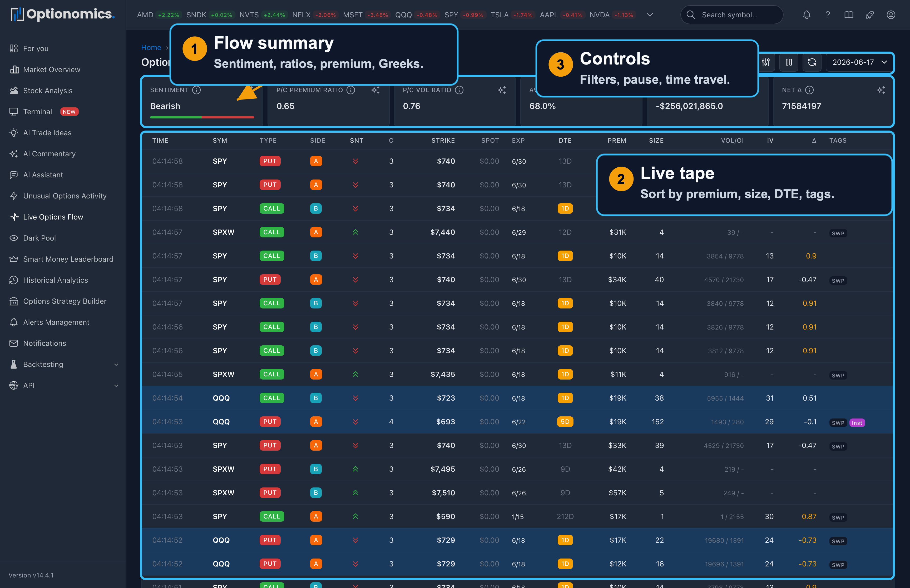This screenshot has width=910, height=588.
Task: Click the 212D DTE value
Action: (565, 517)
